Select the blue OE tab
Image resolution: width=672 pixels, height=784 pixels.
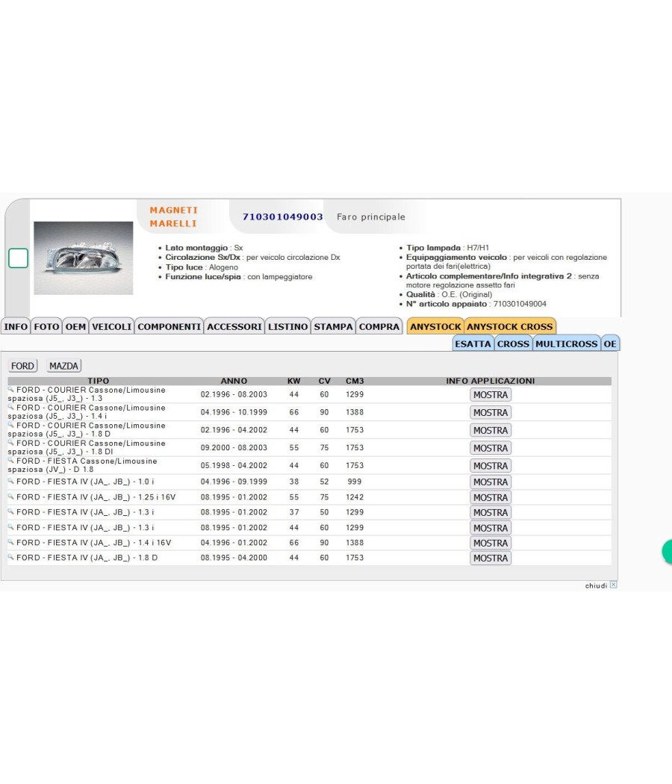point(610,344)
